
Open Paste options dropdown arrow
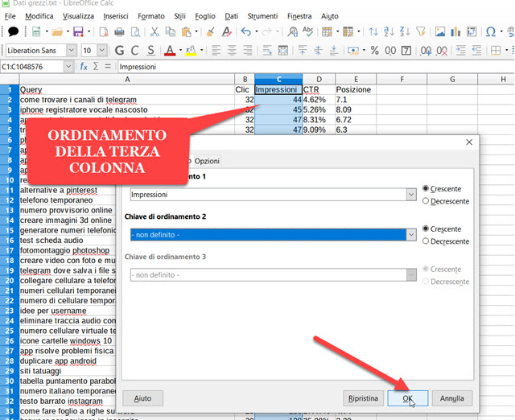click(196, 32)
